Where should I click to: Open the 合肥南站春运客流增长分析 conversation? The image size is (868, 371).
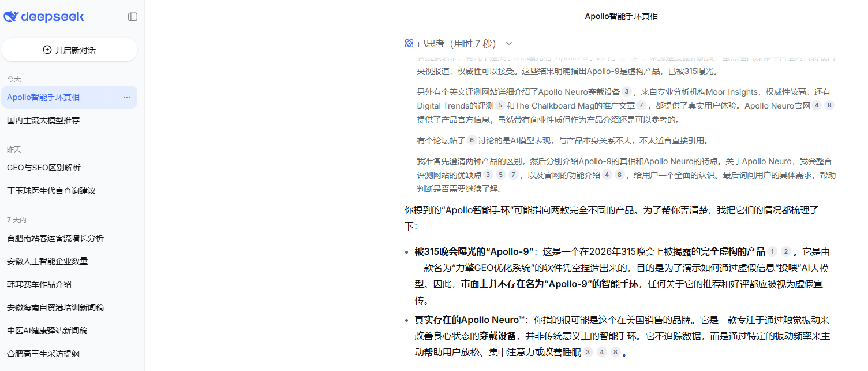click(x=69, y=238)
